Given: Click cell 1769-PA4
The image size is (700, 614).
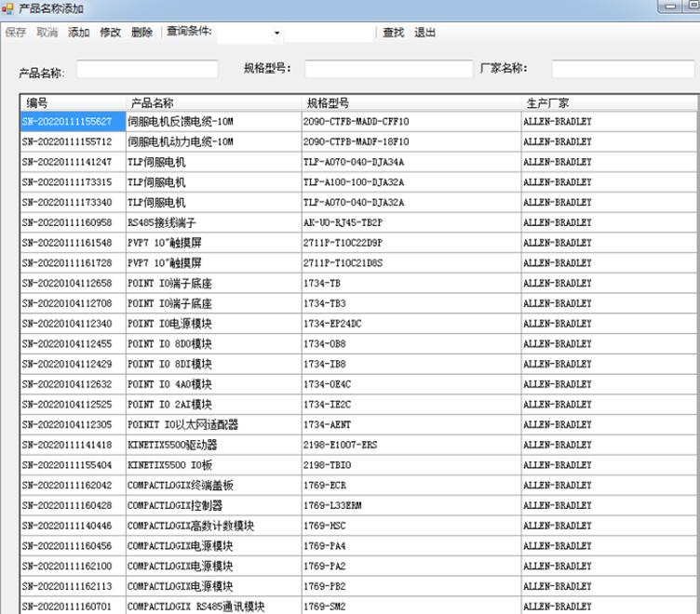Looking at the screenshot, I should tap(411, 546).
